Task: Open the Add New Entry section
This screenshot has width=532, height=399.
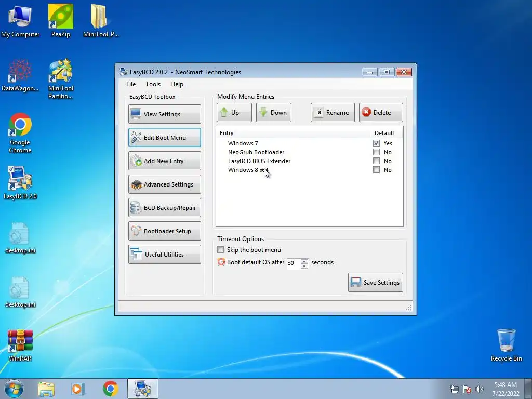Action: tap(165, 161)
